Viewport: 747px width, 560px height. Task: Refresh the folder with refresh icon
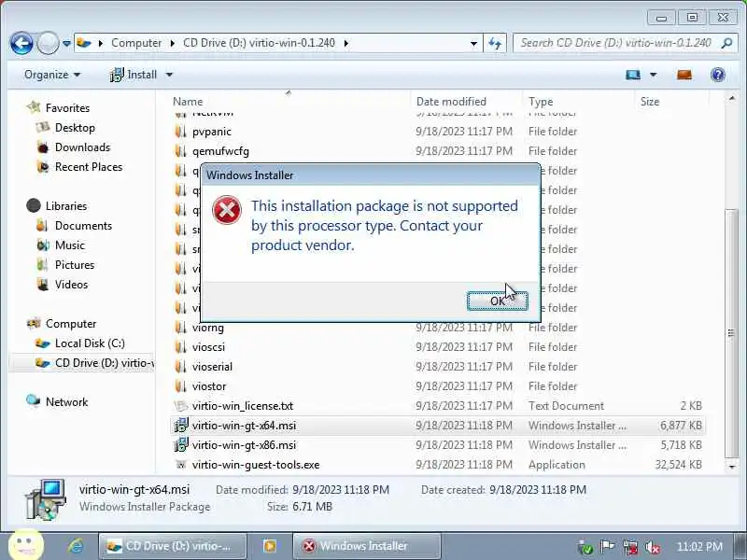click(495, 43)
